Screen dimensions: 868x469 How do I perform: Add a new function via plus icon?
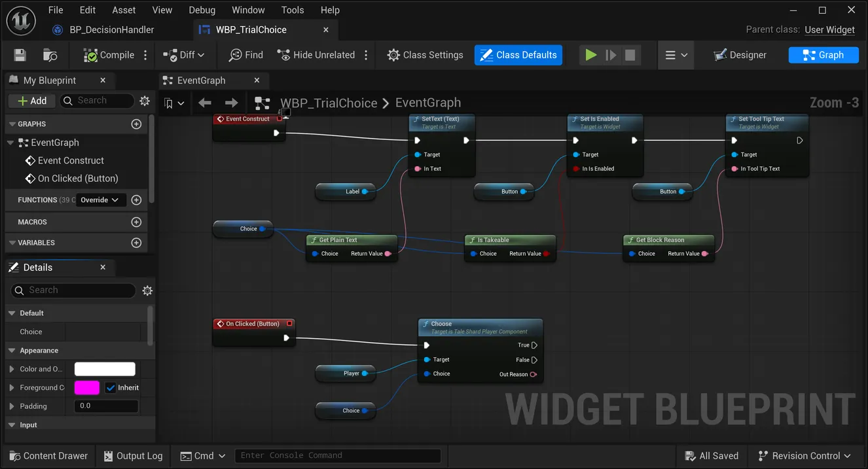coord(136,200)
